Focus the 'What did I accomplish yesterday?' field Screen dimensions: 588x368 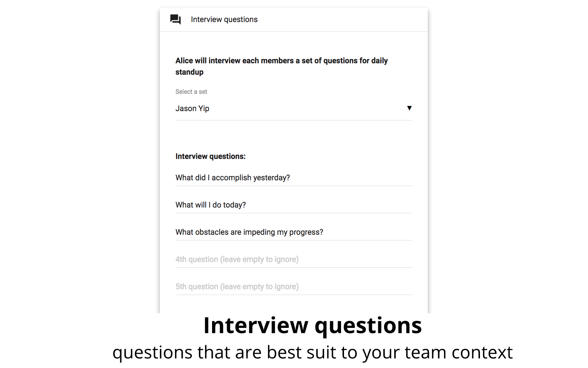point(293,178)
